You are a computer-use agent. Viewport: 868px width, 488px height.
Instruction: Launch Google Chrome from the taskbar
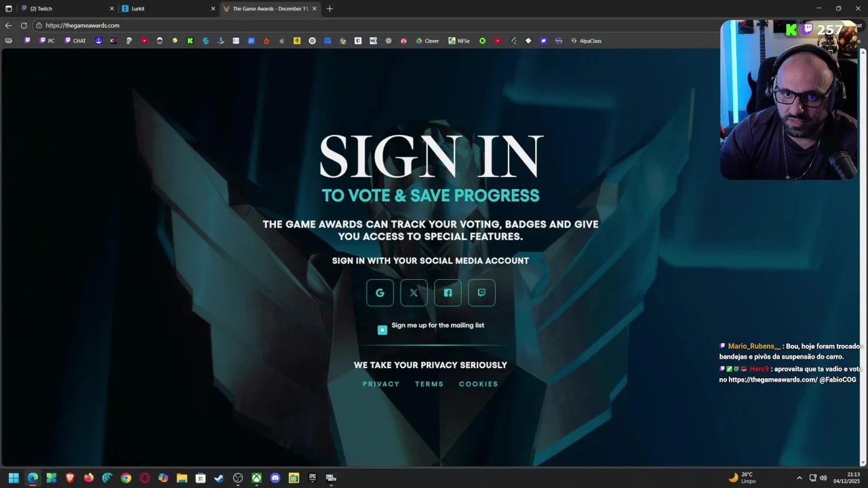126,478
